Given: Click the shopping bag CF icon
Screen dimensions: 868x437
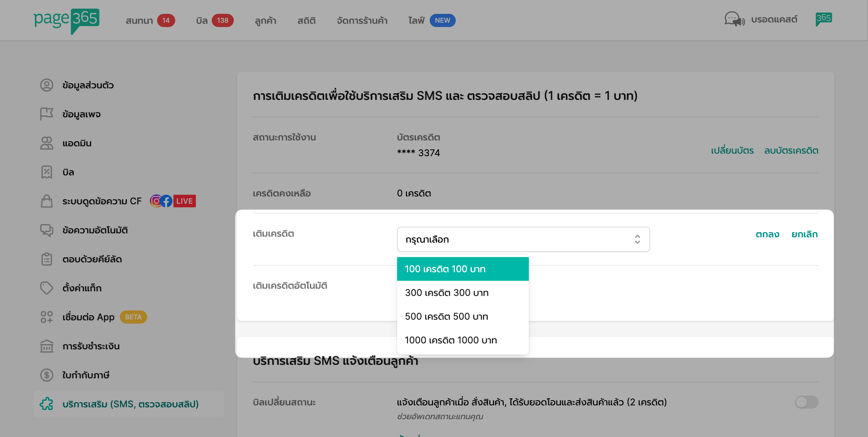Looking at the screenshot, I should (46, 201).
